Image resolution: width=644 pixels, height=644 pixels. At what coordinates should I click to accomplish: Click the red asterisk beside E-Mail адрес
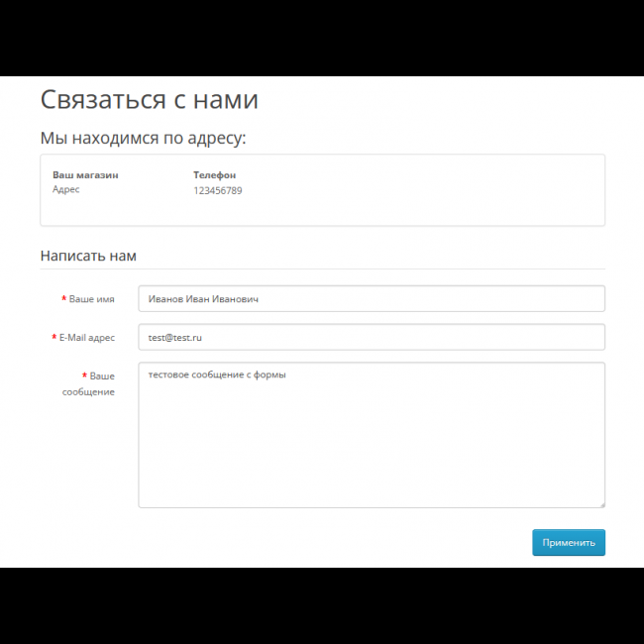coord(54,337)
